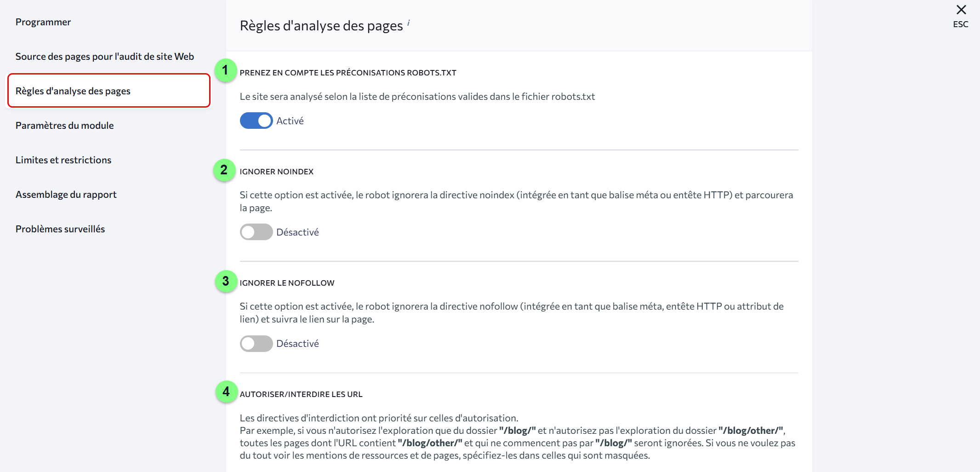Click the AUTORISER/INTERDIRE LES URL heading
Screen dimensions: 980x472
point(301,394)
